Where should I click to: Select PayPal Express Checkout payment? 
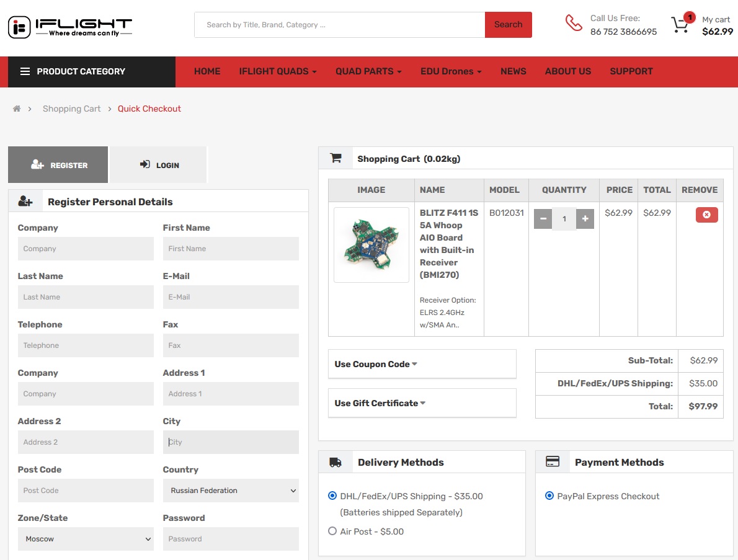click(549, 496)
